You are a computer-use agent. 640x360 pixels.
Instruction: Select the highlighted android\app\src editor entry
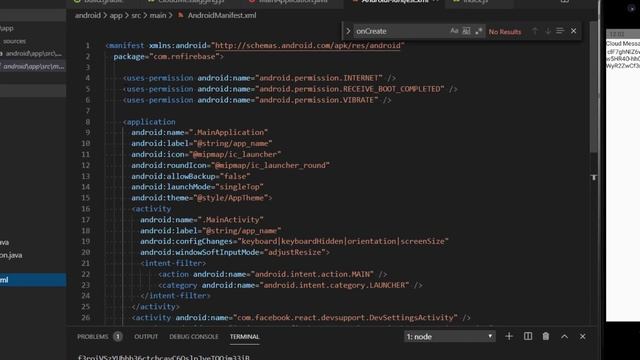(33, 66)
